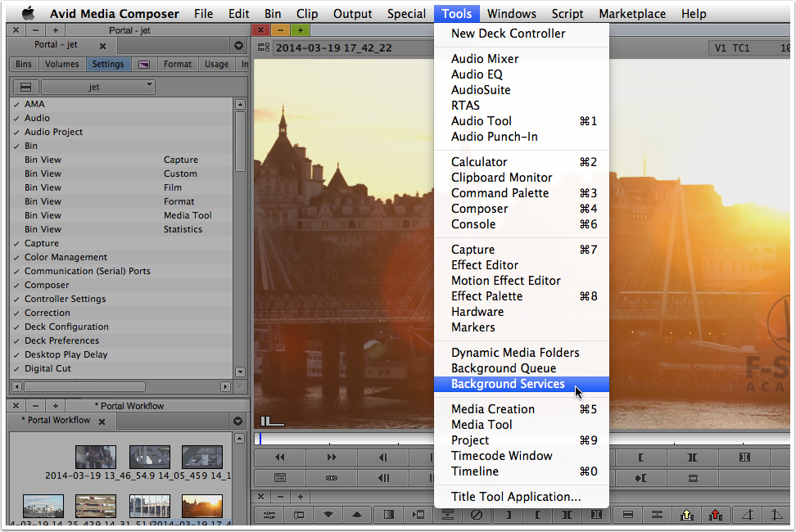Close the Portal Workflow bin tab
Screen dimensions: 796x532
tap(102, 422)
